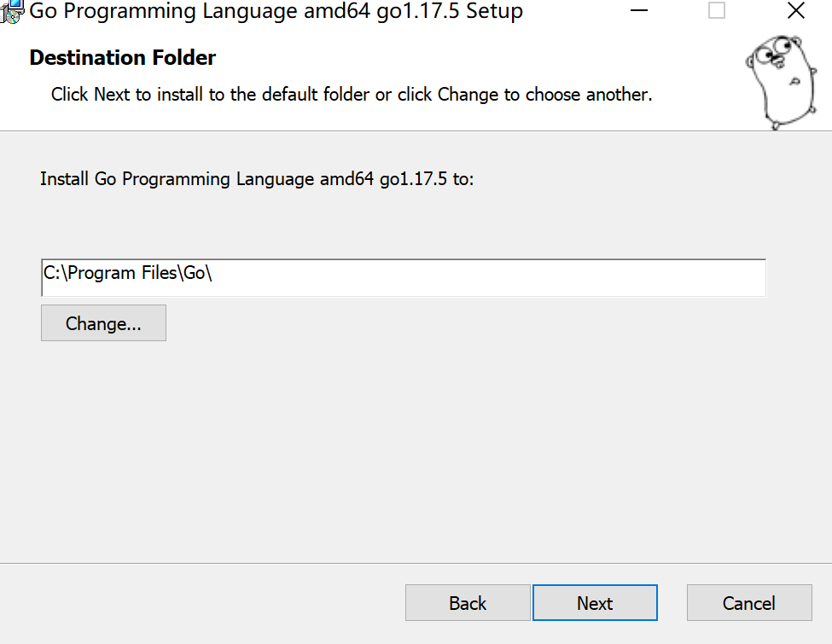832x644 pixels.
Task: Click the Change... button
Action: click(103, 324)
